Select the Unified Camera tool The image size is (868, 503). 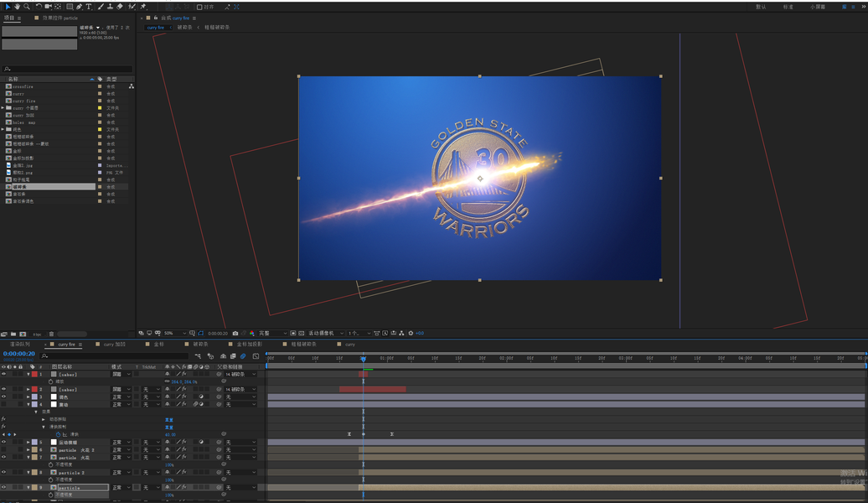[x=48, y=7]
